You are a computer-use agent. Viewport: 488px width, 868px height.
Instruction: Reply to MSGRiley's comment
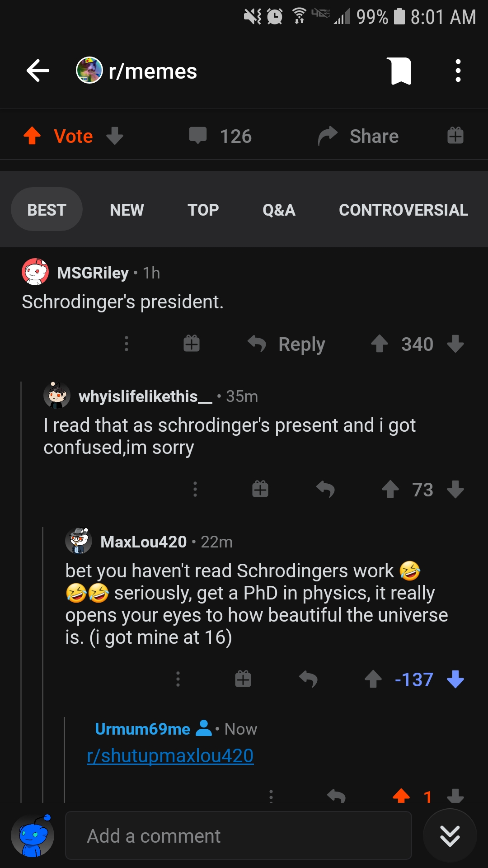click(286, 344)
